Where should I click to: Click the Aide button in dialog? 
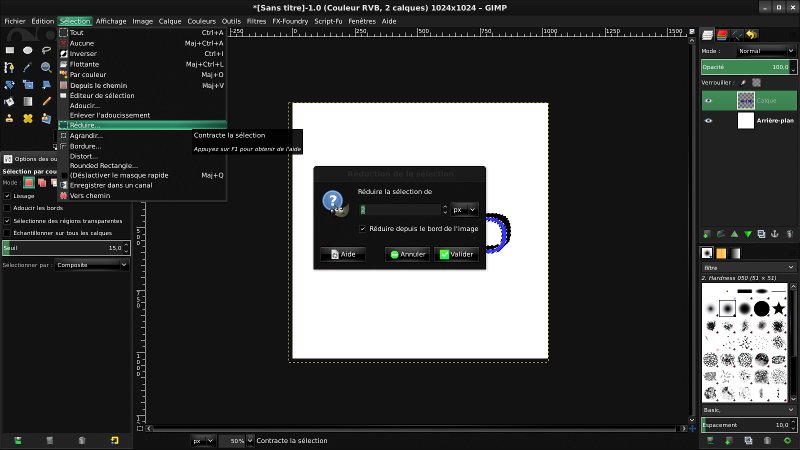pyautogui.click(x=343, y=254)
